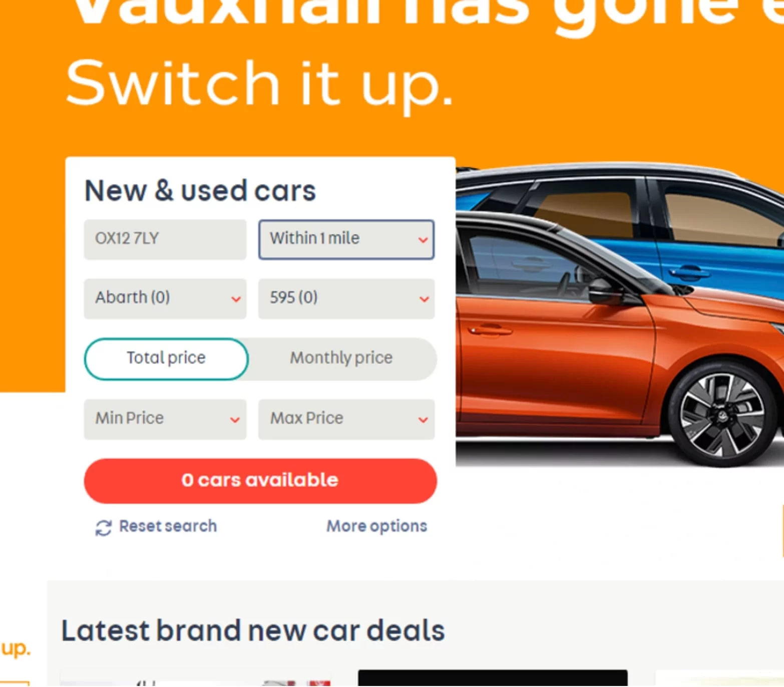Click the Latest brand new car deals heading
The height and width of the screenshot is (687, 784).
(x=253, y=631)
